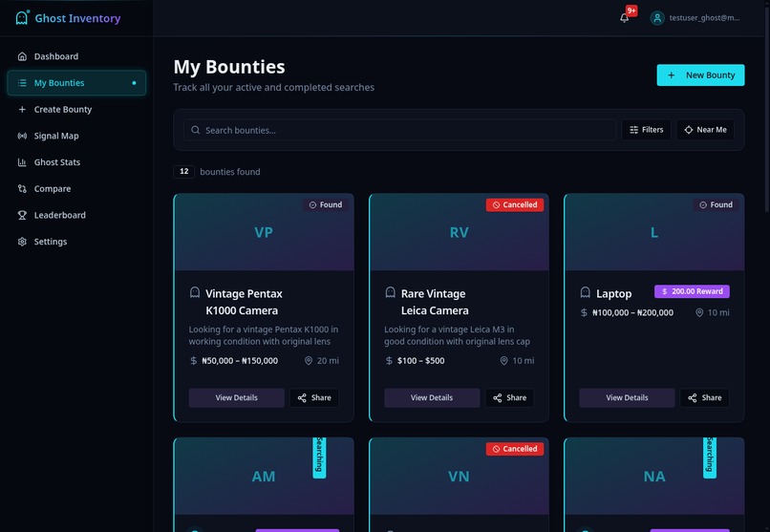Click the Ghost Inventory ghost logo icon

22,17
